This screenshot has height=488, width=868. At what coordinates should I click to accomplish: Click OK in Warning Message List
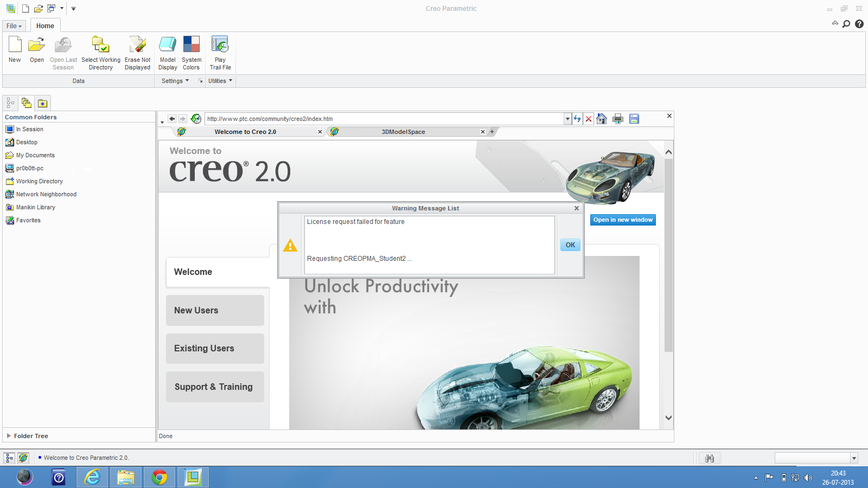pyautogui.click(x=570, y=245)
